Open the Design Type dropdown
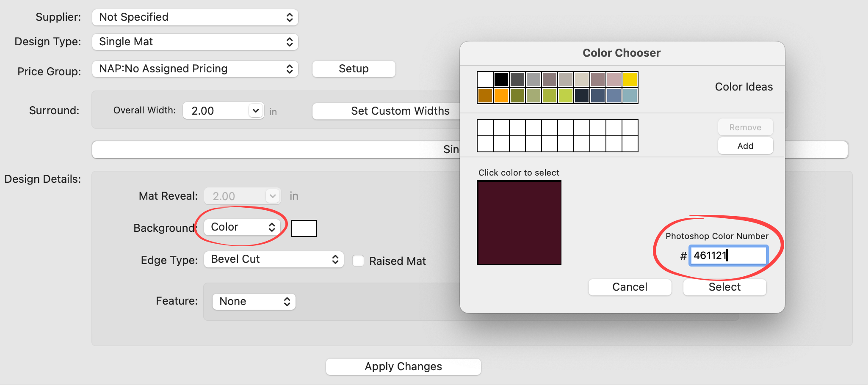The height and width of the screenshot is (385, 868). click(195, 42)
